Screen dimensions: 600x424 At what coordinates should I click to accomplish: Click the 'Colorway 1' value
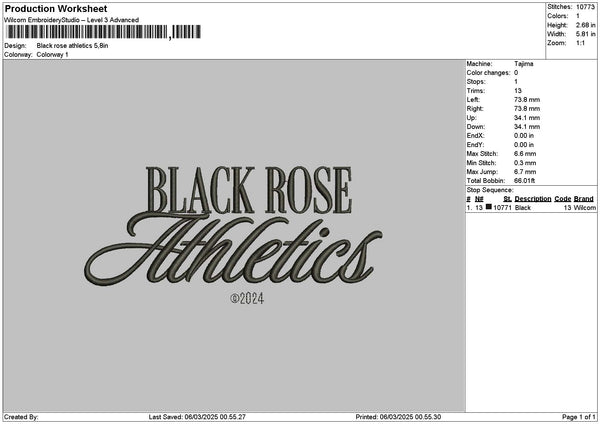click(x=52, y=55)
